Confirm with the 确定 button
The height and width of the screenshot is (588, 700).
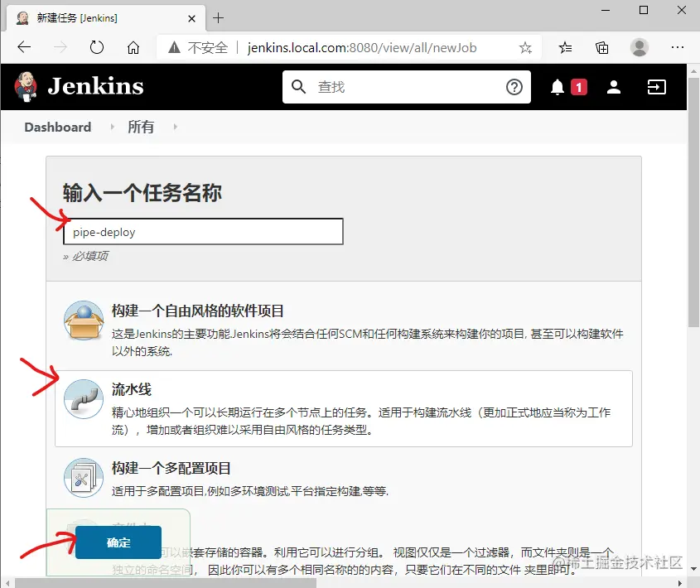(x=118, y=542)
